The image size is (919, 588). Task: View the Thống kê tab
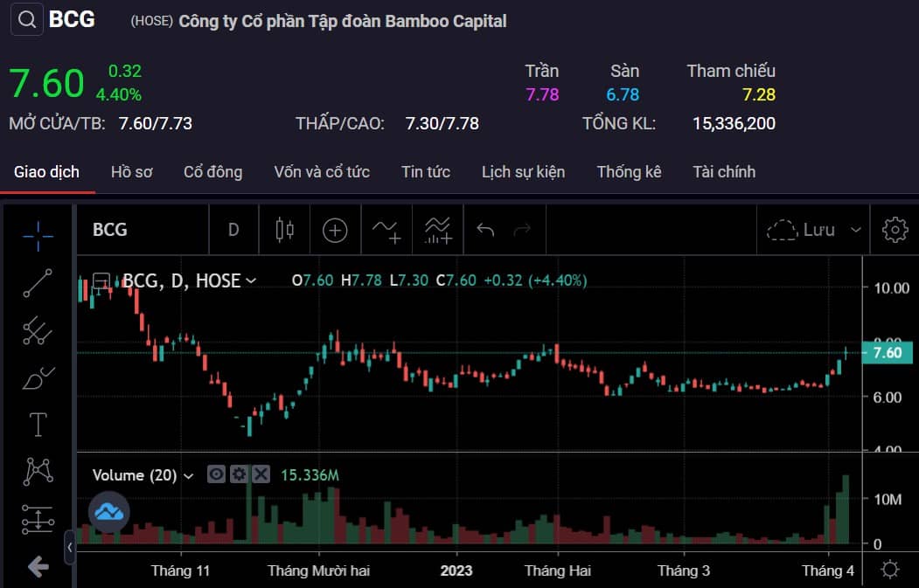pyautogui.click(x=629, y=172)
